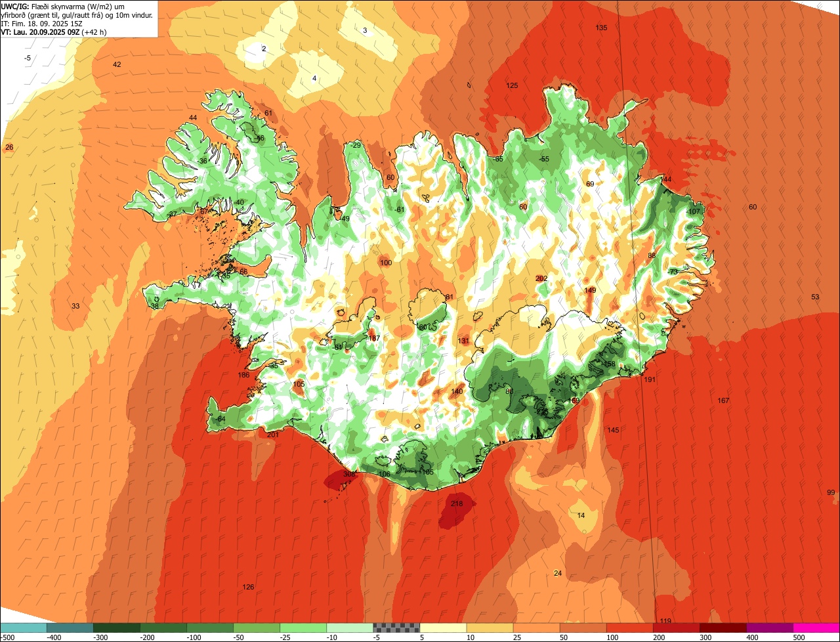Click the map value '131' in central Iceland
This screenshot has width=840, height=642.
(464, 341)
